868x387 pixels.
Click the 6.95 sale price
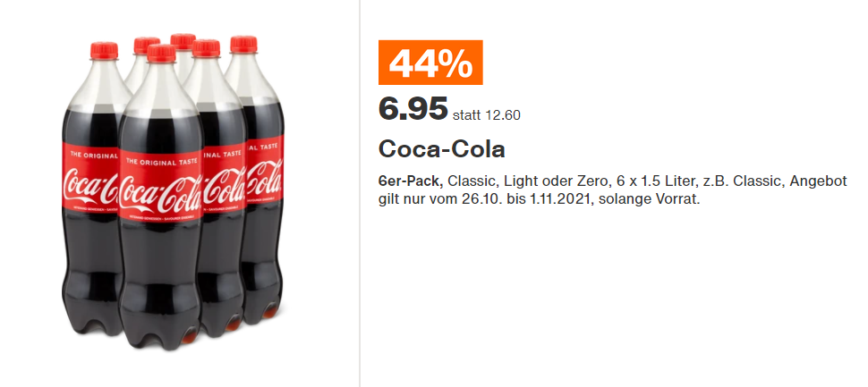pos(413,109)
